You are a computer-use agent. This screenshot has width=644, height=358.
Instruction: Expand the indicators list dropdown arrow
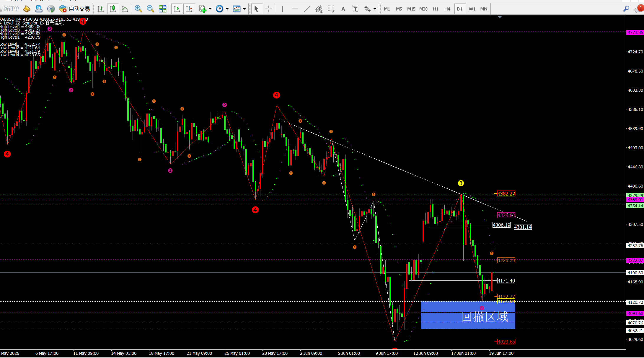[210, 9]
